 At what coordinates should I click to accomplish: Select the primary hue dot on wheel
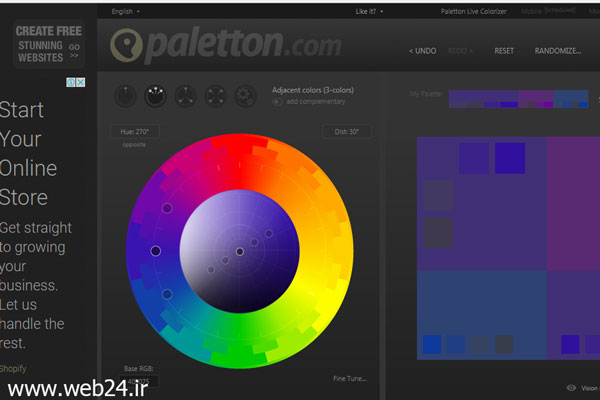tap(155, 251)
